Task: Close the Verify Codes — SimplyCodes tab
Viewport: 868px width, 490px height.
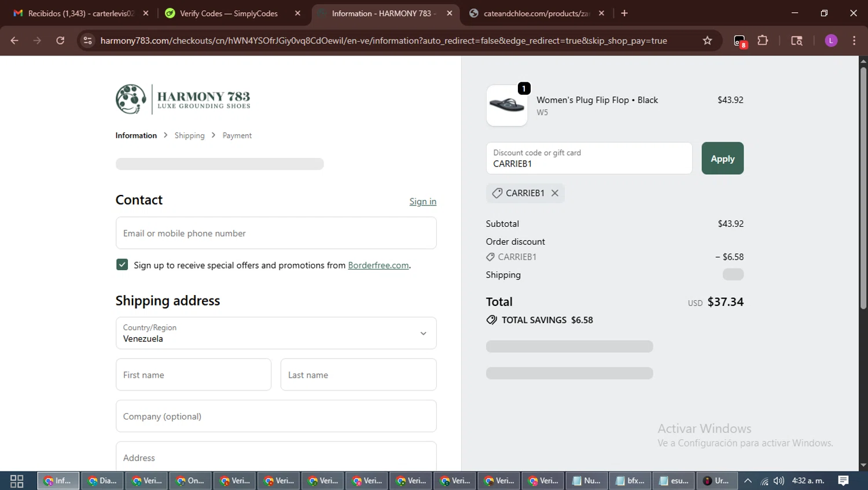Action: pos(297,13)
